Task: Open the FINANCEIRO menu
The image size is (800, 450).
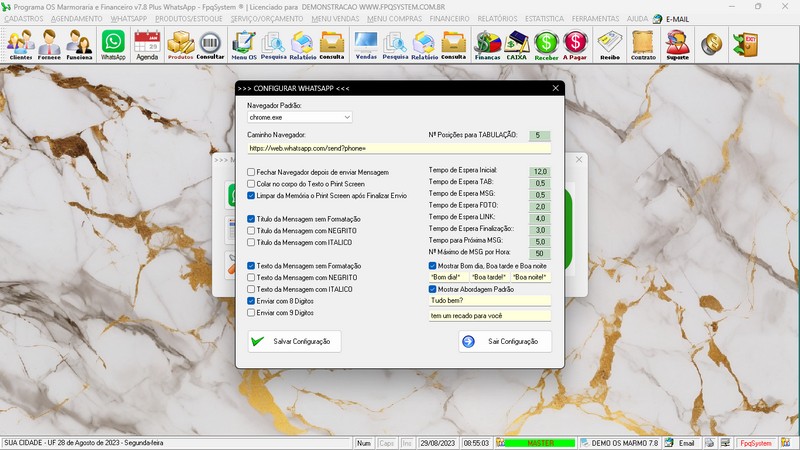Action: coord(449,19)
